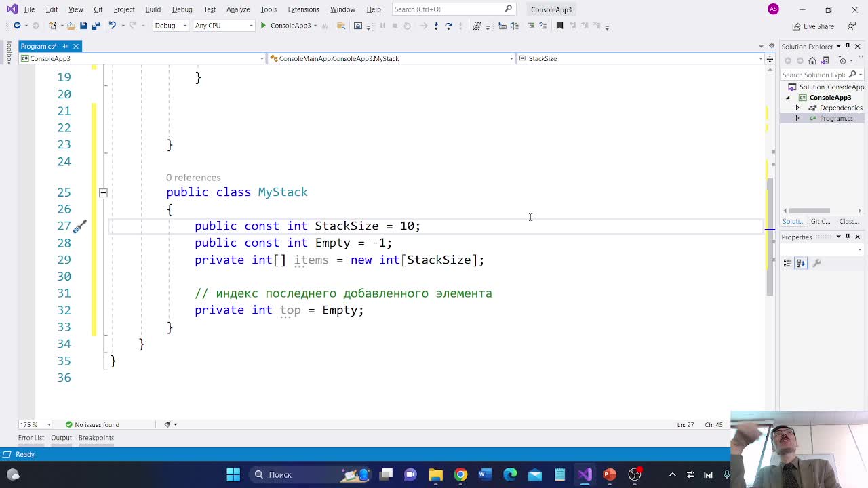Open Google Chrome from the taskbar
The width and height of the screenshot is (868, 488).
pyautogui.click(x=460, y=474)
